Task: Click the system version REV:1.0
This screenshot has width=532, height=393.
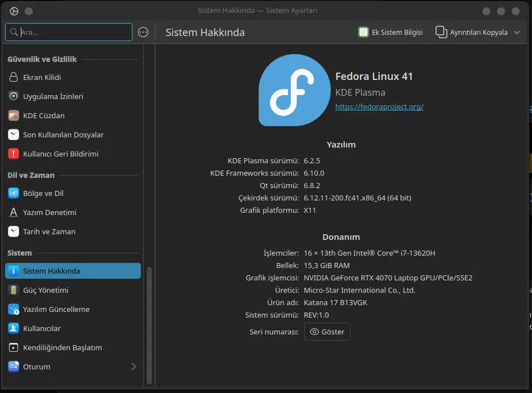Action: pyautogui.click(x=316, y=315)
